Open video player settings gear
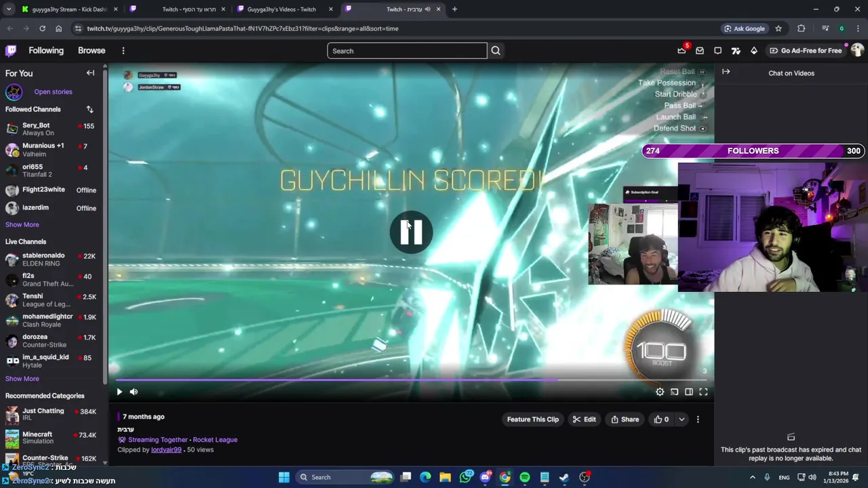 tap(660, 392)
